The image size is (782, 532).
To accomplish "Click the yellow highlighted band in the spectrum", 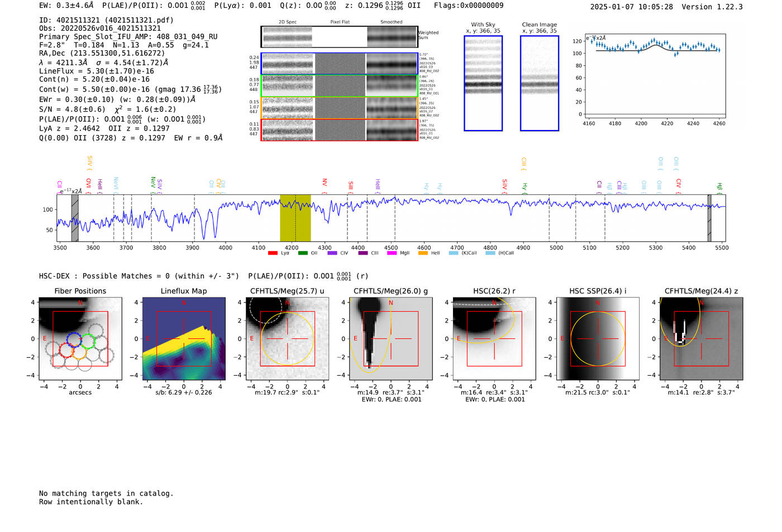I will pyautogui.click(x=295, y=218).
